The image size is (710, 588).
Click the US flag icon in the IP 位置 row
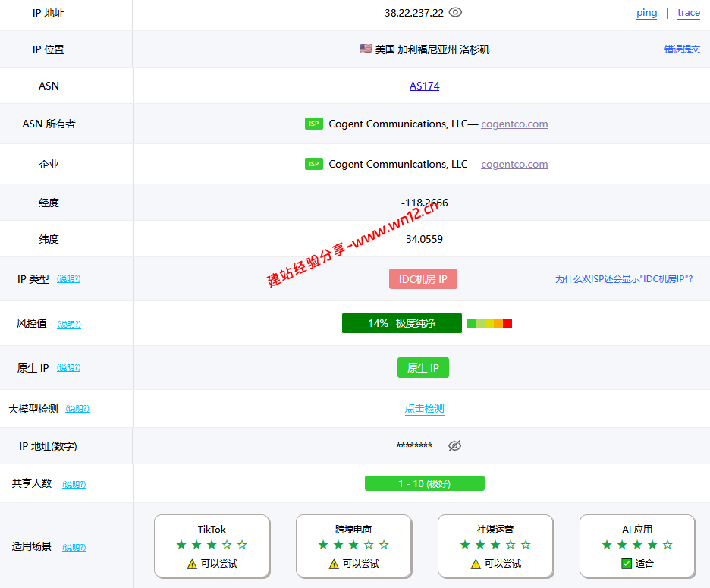pyautogui.click(x=366, y=49)
